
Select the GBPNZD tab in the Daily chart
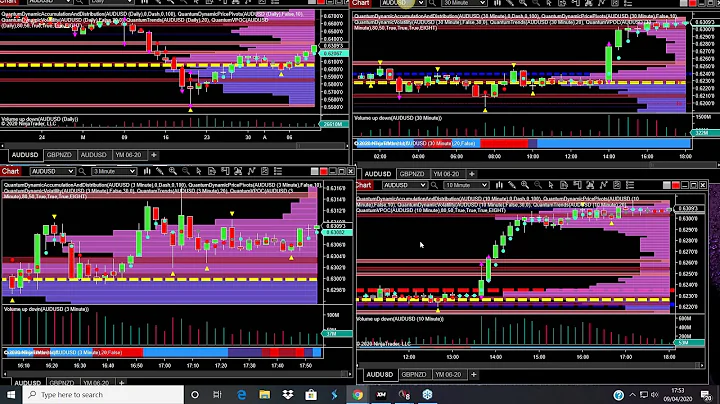pos(59,155)
